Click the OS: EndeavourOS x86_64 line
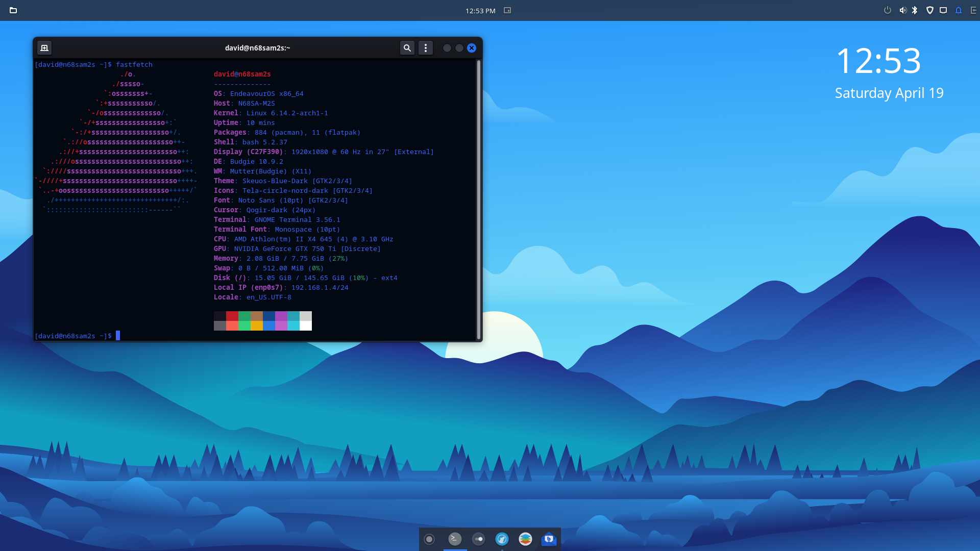980x551 pixels. (x=259, y=94)
